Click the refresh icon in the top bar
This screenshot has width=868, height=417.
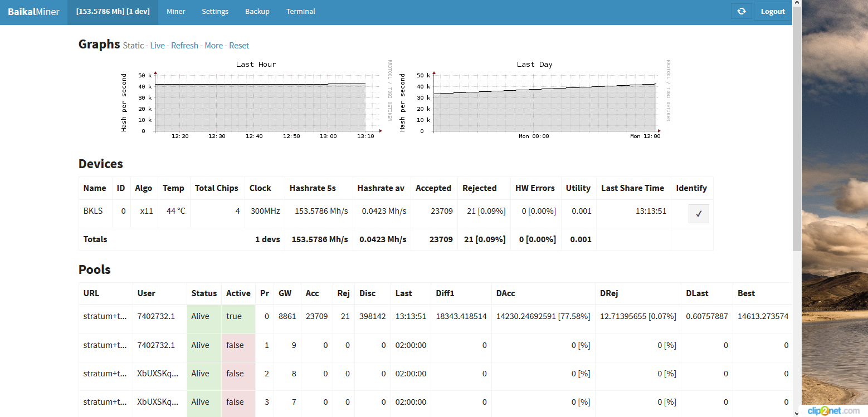741,11
